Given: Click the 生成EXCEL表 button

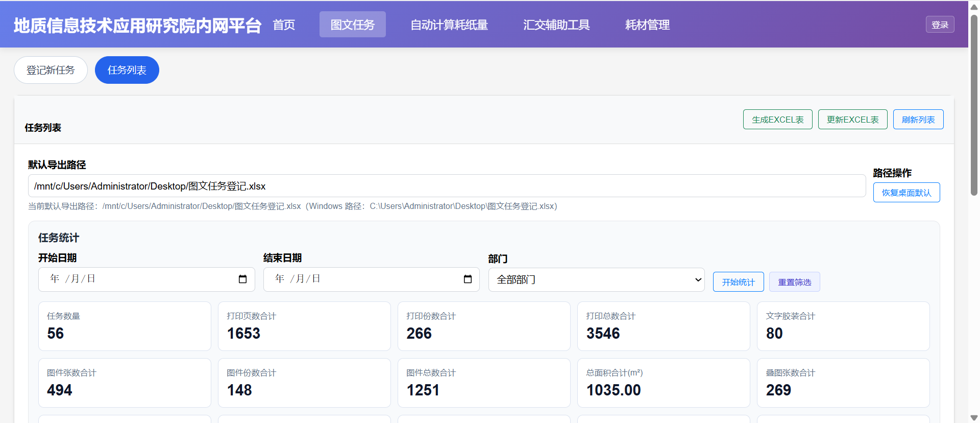Looking at the screenshot, I should tap(777, 120).
